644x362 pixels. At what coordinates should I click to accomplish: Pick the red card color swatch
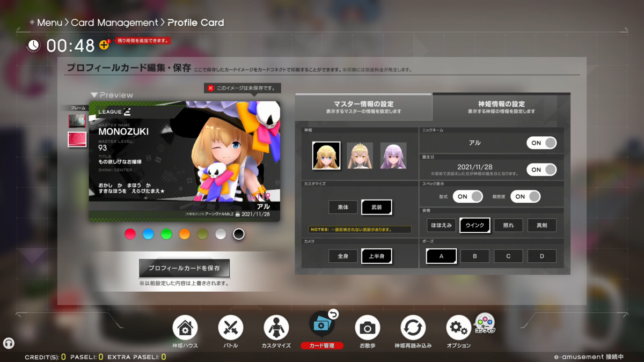130,234
